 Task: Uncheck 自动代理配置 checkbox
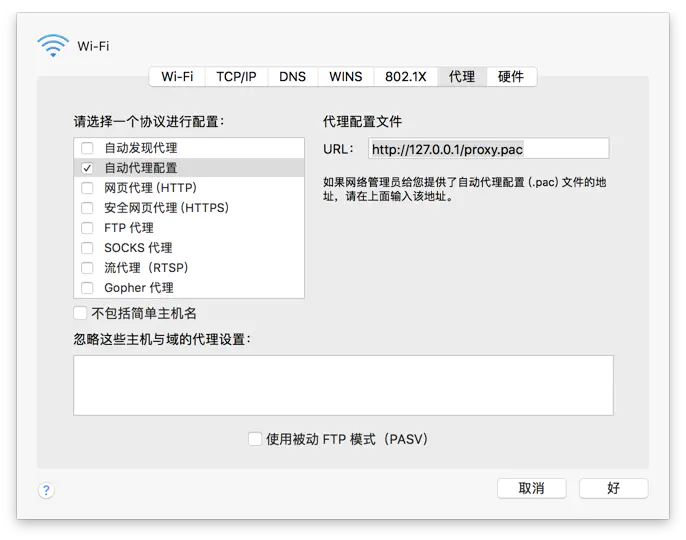point(87,168)
